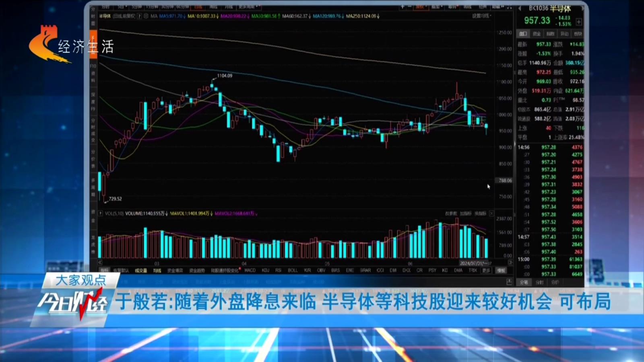Select the MACD indicator tab
This screenshot has width=644, height=362.
click(x=250, y=270)
